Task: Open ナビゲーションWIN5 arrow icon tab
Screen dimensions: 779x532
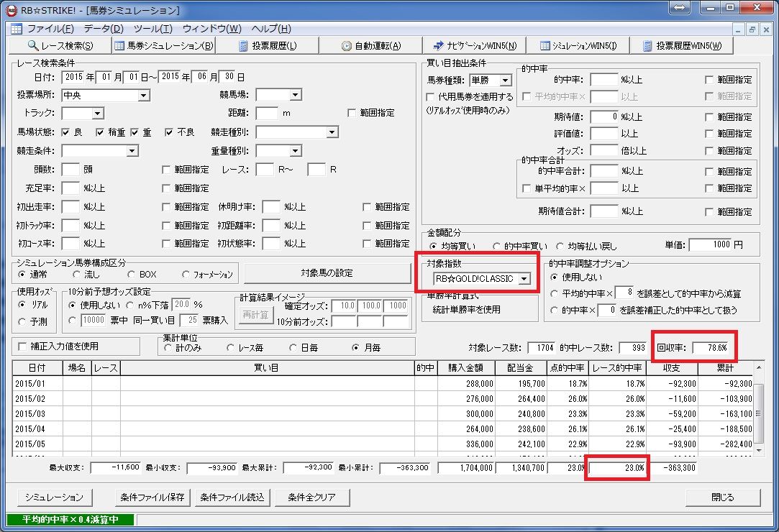Action: pos(438,46)
